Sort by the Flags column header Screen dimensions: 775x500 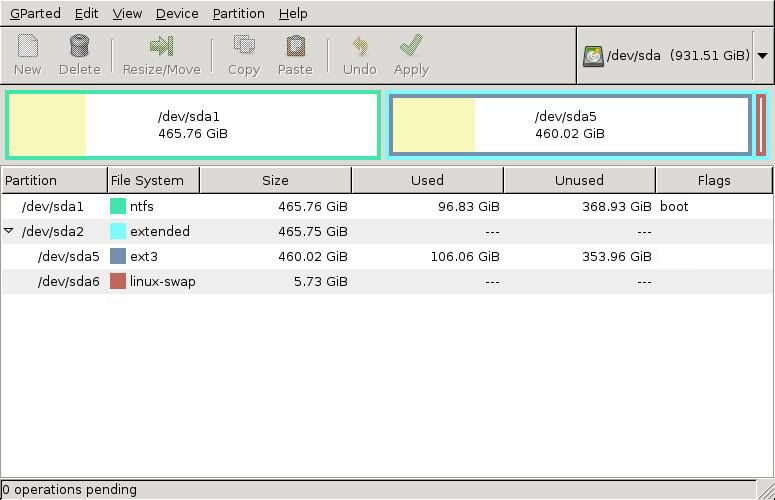click(x=714, y=180)
